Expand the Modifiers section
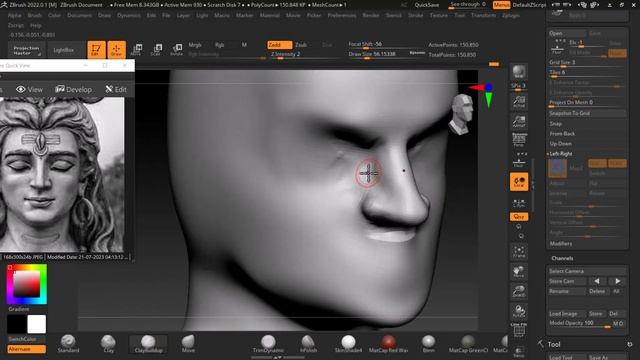640x360 pixels. point(560,244)
